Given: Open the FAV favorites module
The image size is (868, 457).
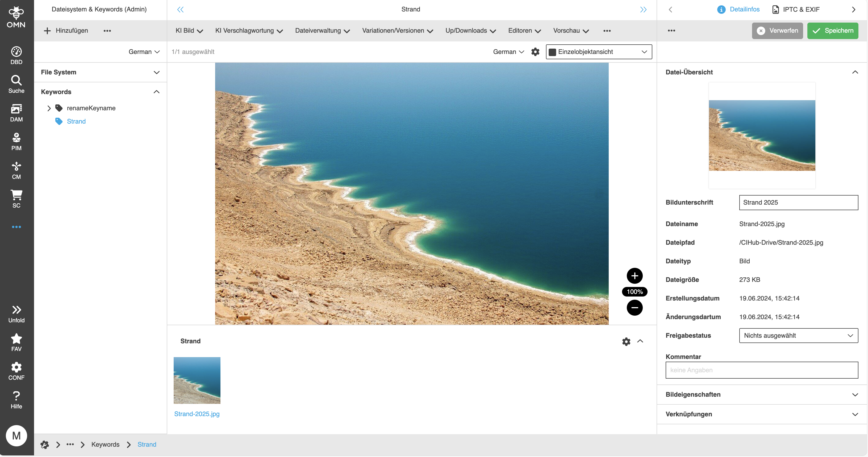Looking at the screenshot, I should (16, 341).
